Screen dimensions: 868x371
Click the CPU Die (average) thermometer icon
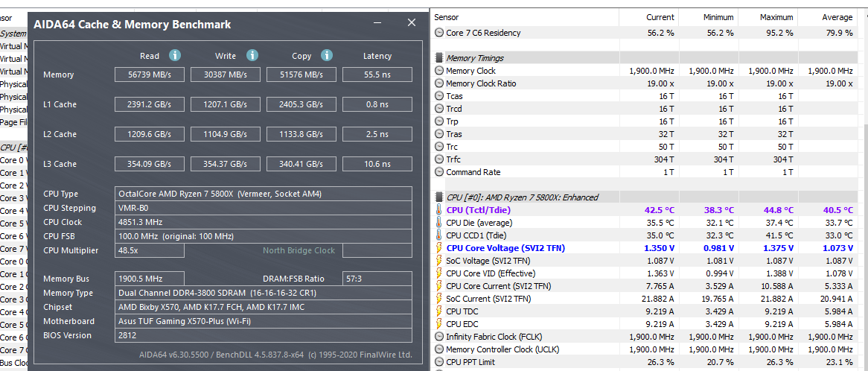tap(439, 223)
